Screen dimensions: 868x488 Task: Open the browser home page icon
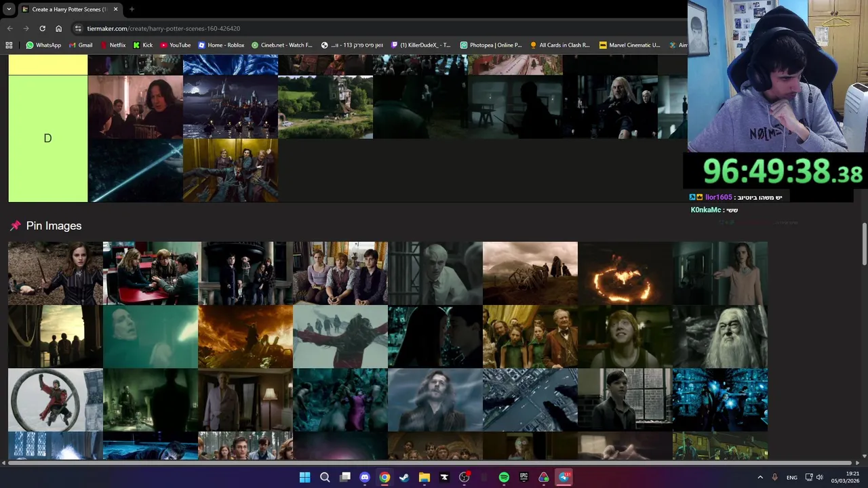pyautogui.click(x=59, y=28)
